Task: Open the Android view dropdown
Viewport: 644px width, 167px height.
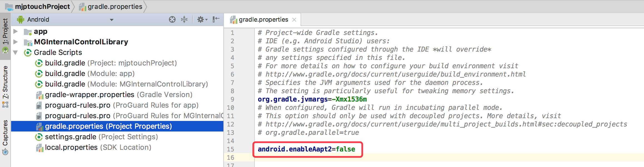Action: click(x=112, y=20)
